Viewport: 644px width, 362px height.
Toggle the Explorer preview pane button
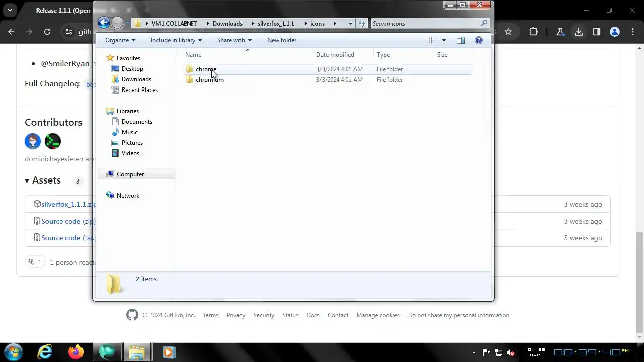pyautogui.click(x=460, y=40)
